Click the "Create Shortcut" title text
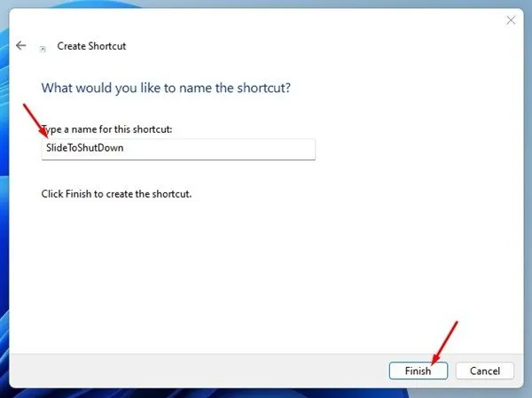532x398 pixels. coord(91,46)
